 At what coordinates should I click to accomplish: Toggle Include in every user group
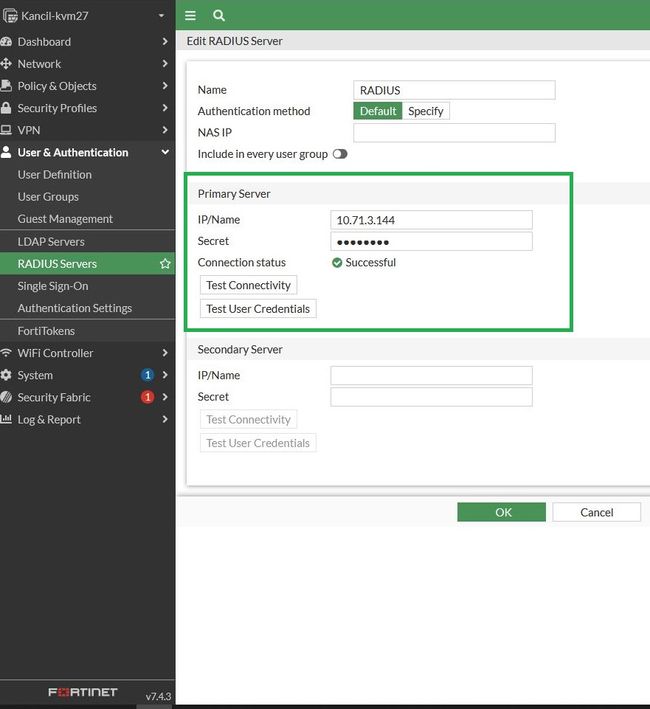(340, 154)
